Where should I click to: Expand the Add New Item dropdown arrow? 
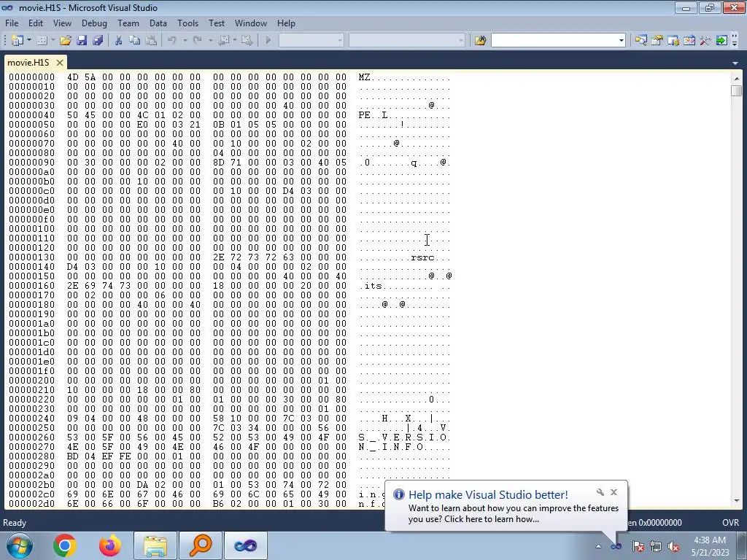click(53, 41)
